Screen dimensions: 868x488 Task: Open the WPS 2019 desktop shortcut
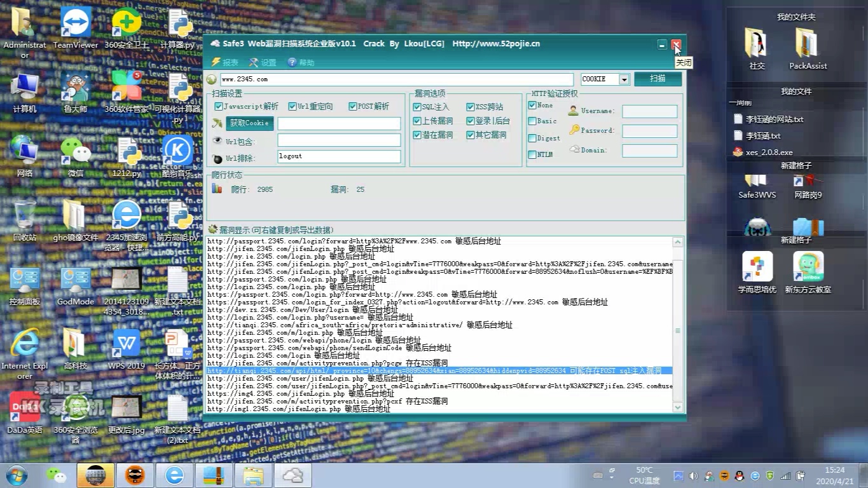pos(127,349)
